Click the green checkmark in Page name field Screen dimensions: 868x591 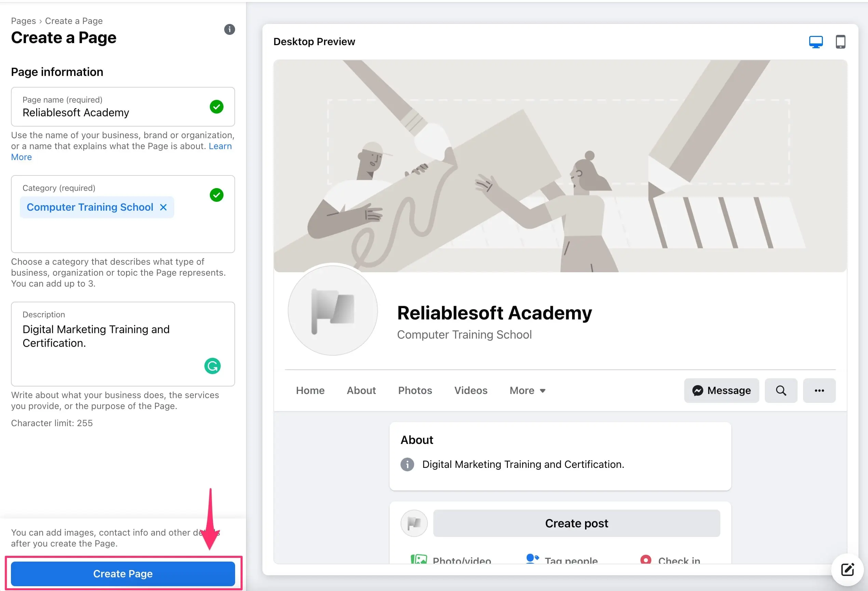click(216, 106)
